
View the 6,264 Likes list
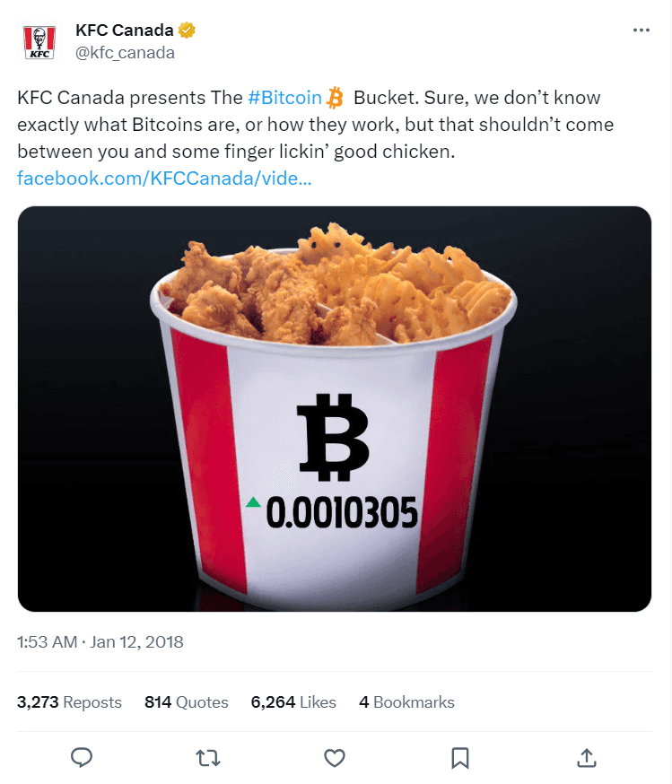(x=293, y=702)
